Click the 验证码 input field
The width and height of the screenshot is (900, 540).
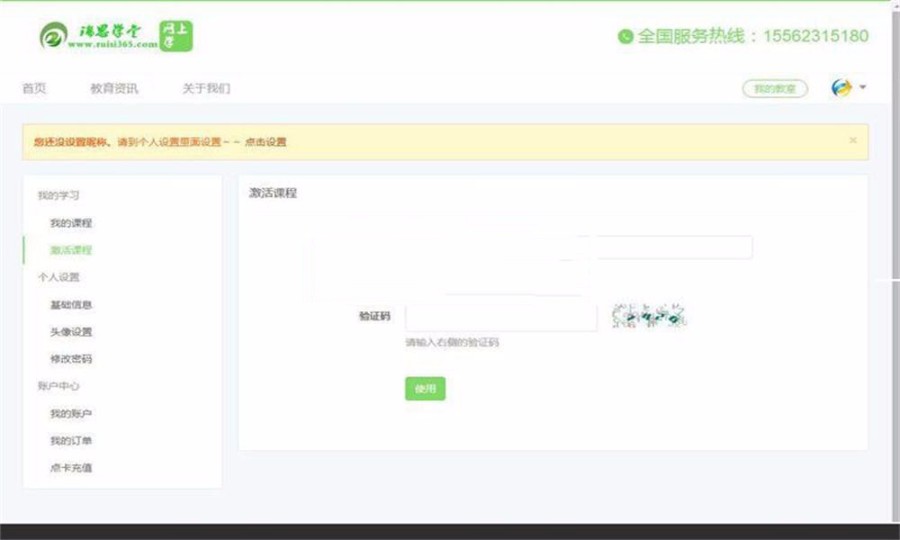tap(501, 317)
